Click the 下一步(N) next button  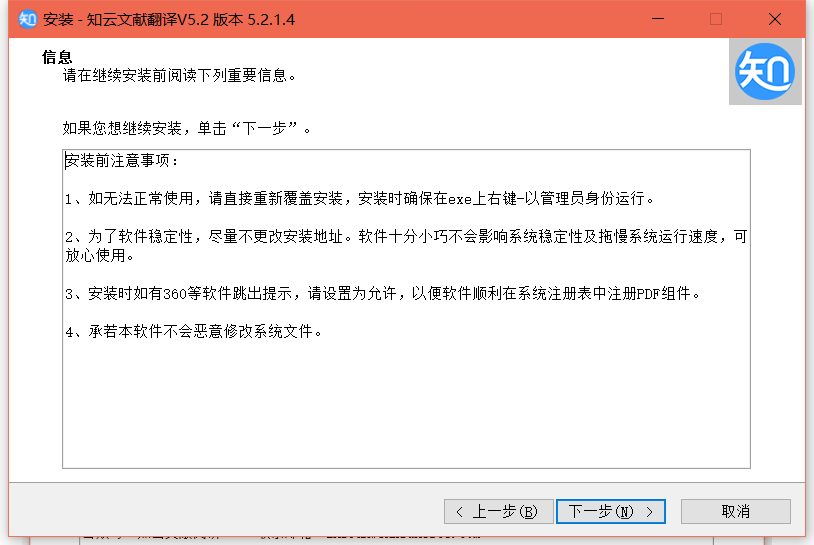coord(610,512)
